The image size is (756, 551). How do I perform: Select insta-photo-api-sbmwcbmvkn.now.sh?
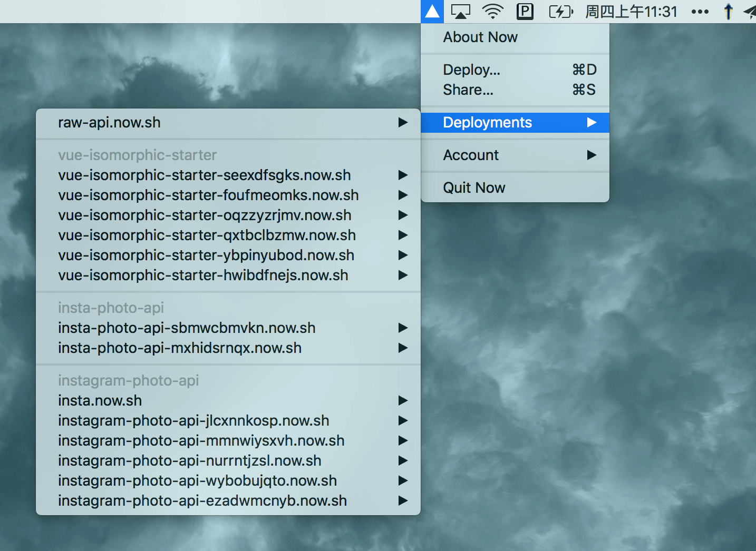228,328
